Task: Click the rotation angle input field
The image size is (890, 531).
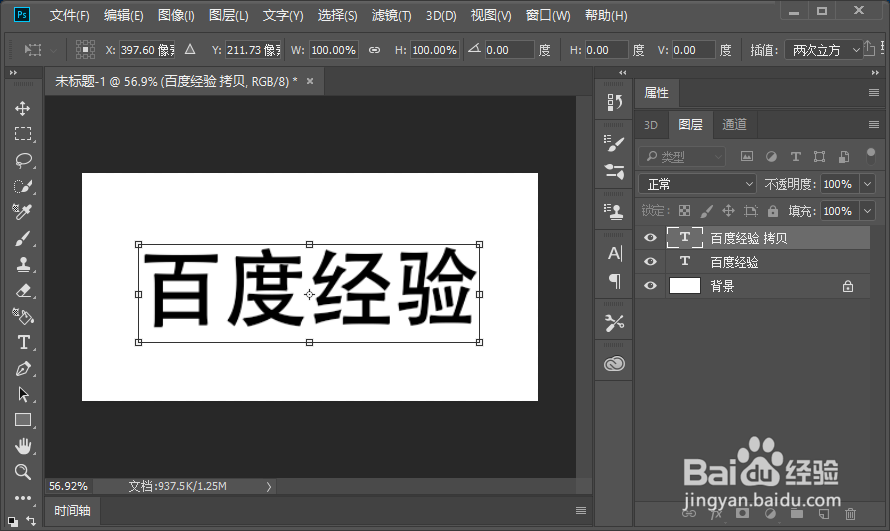Action: click(x=509, y=50)
